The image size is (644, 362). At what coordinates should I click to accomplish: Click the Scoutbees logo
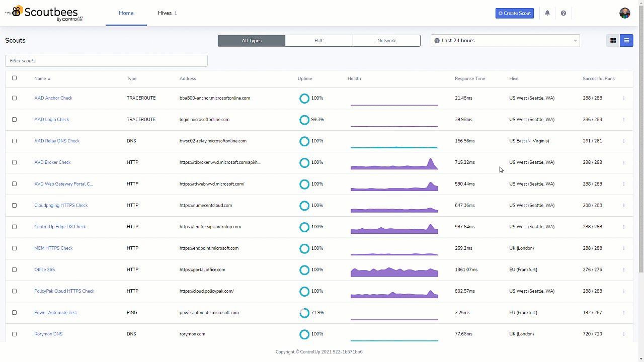44,13
